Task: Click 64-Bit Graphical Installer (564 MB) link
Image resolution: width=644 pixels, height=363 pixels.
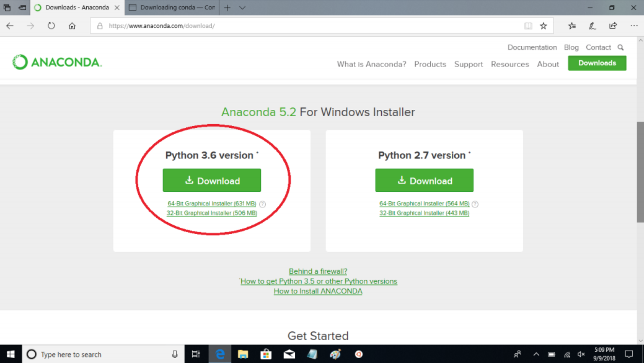Action: (424, 203)
